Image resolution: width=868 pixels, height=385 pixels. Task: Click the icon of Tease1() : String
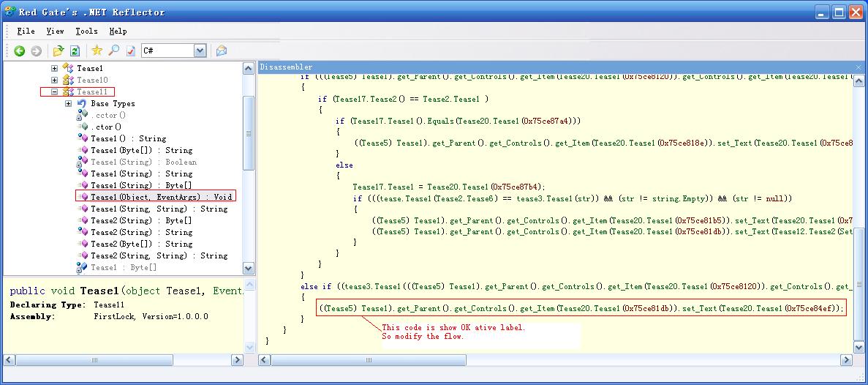(83, 138)
